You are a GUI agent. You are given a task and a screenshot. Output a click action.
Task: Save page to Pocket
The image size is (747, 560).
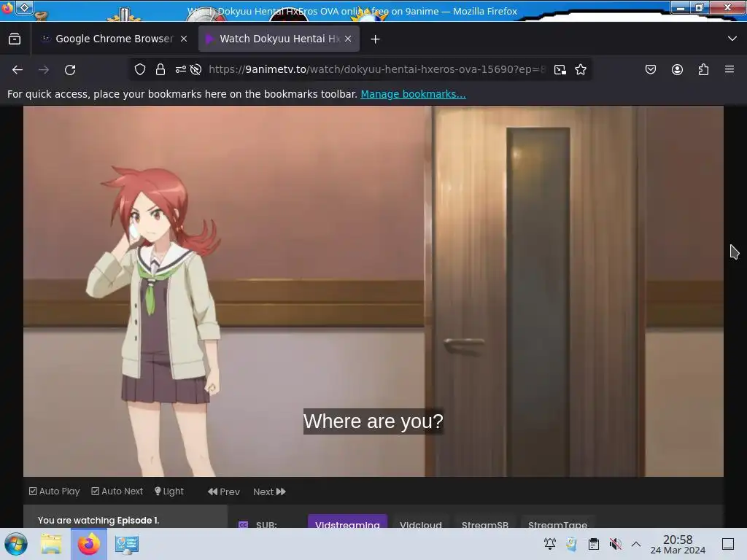(651, 69)
